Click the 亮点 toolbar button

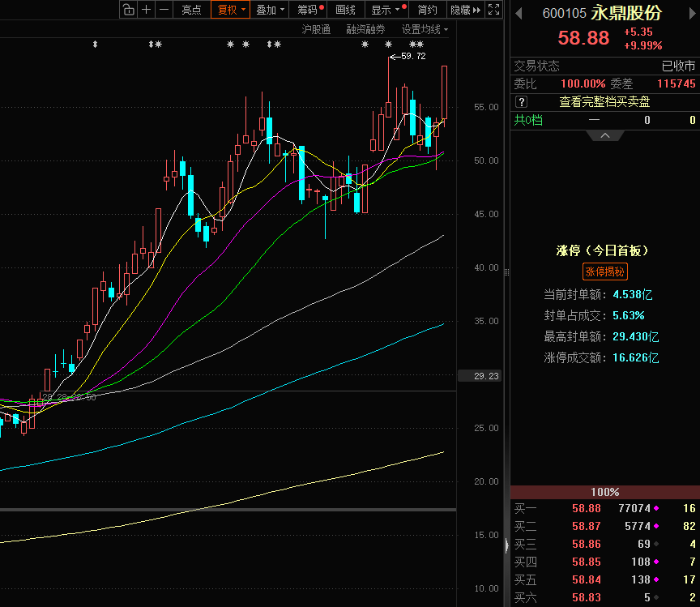[191, 10]
